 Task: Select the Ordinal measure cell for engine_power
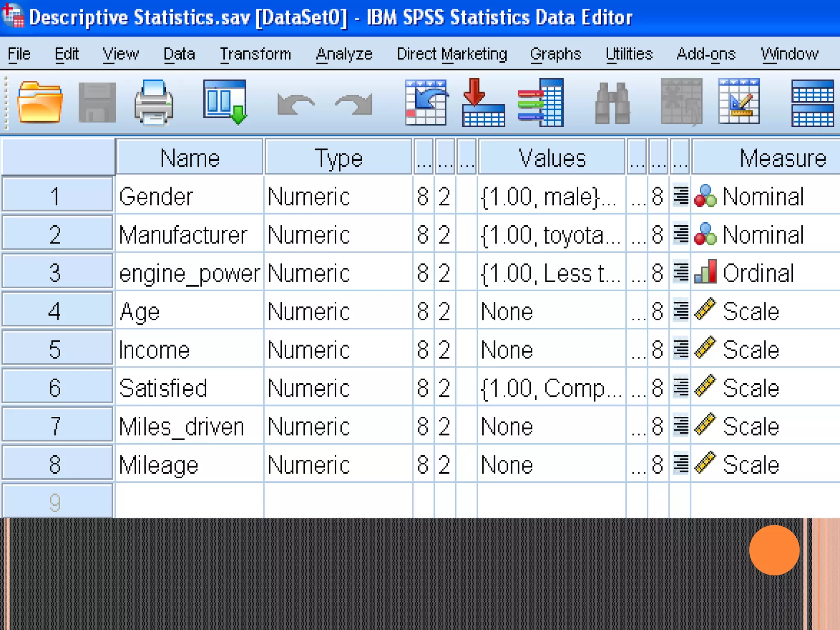[758, 273]
